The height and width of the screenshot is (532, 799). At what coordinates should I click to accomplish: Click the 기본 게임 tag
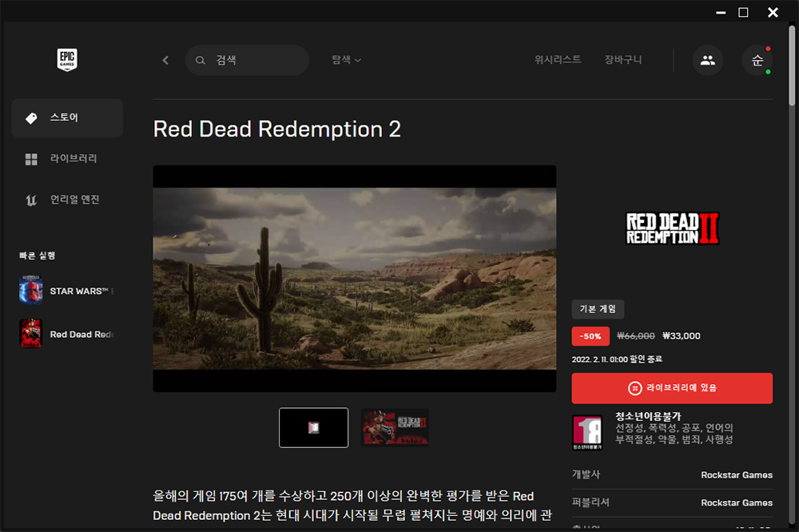598,309
